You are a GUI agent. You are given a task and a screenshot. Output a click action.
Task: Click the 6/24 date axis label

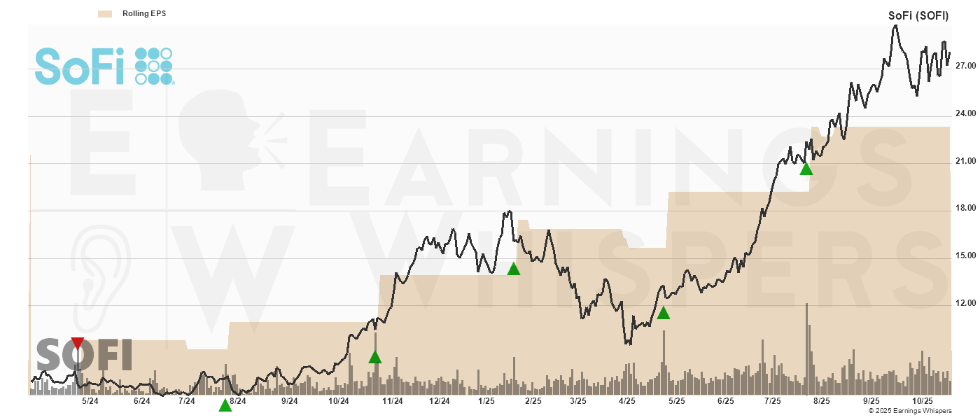click(x=141, y=401)
